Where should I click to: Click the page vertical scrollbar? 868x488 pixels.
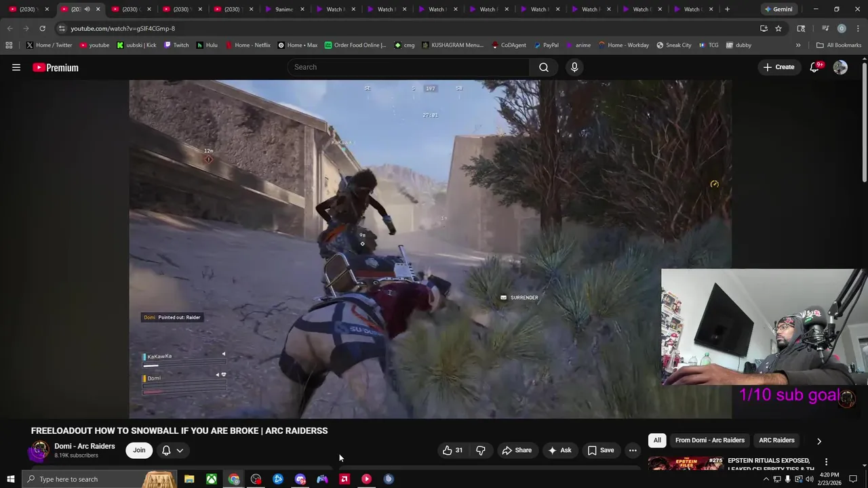click(864, 122)
